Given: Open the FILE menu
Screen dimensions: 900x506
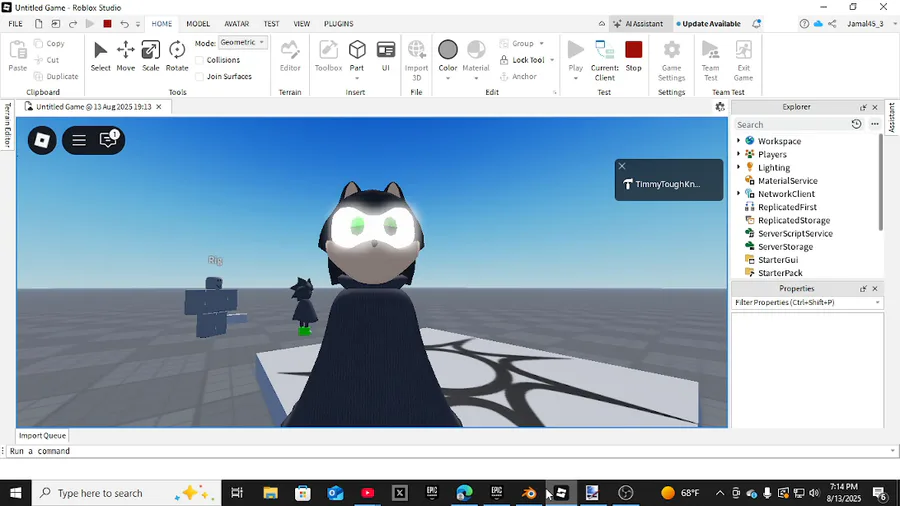Looking at the screenshot, I should [15, 24].
